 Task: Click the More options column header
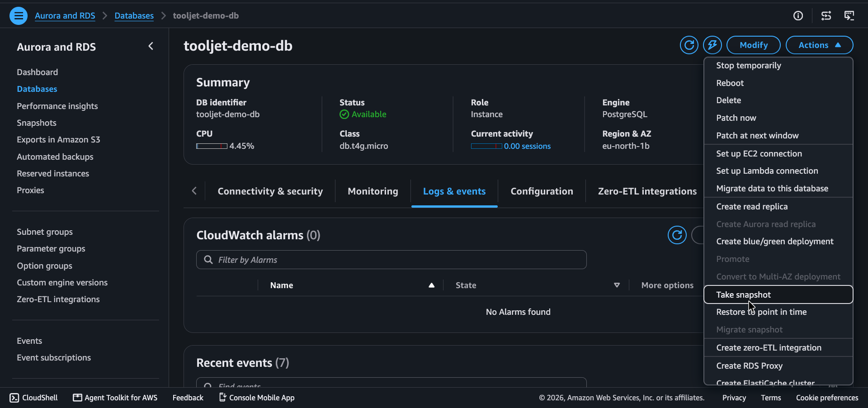(667, 285)
